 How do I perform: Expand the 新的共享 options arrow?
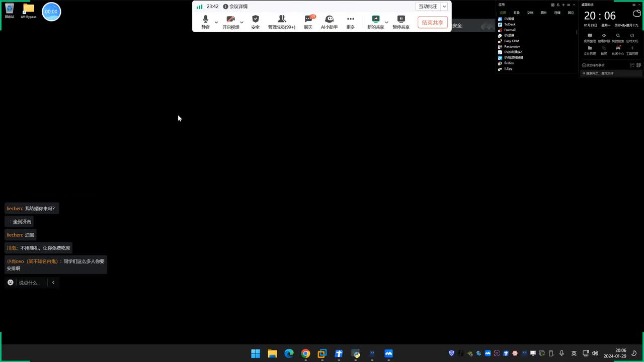(x=386, y=22)
